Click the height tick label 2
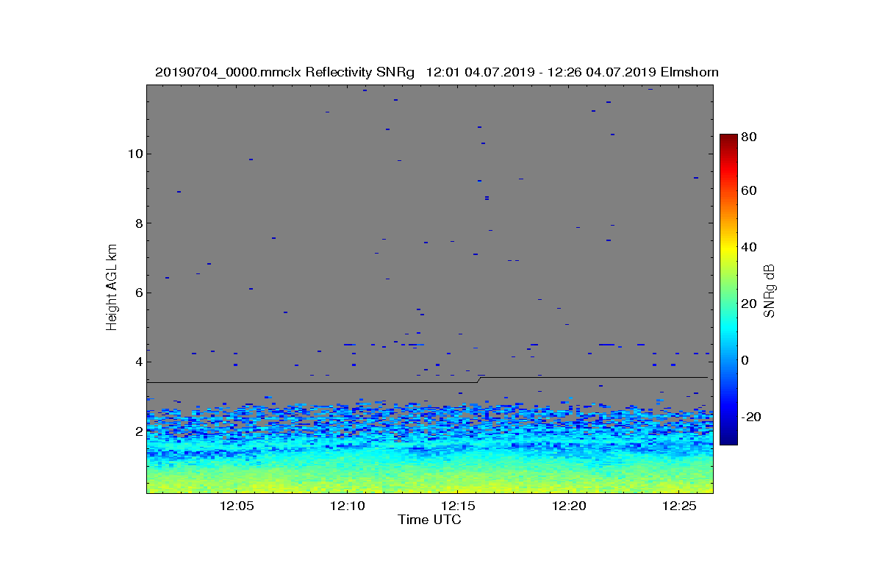This screenshot has height=588, width=882. click(137, 431)
